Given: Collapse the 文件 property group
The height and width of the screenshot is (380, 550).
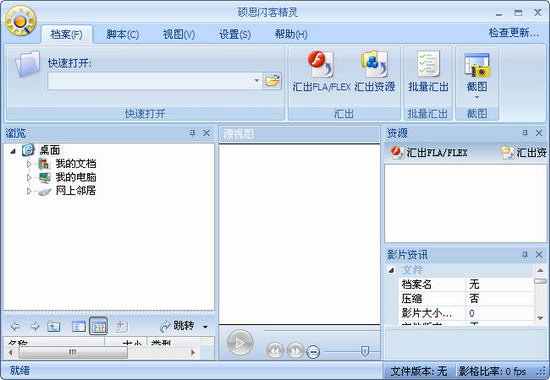Looking at the screenshot, I should click(x=391, y=270).
